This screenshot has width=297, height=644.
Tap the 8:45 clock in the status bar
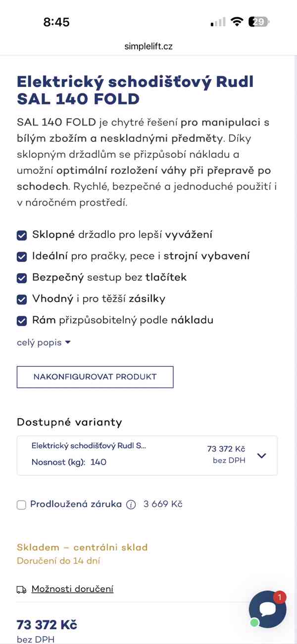click(x=56, y=21)
